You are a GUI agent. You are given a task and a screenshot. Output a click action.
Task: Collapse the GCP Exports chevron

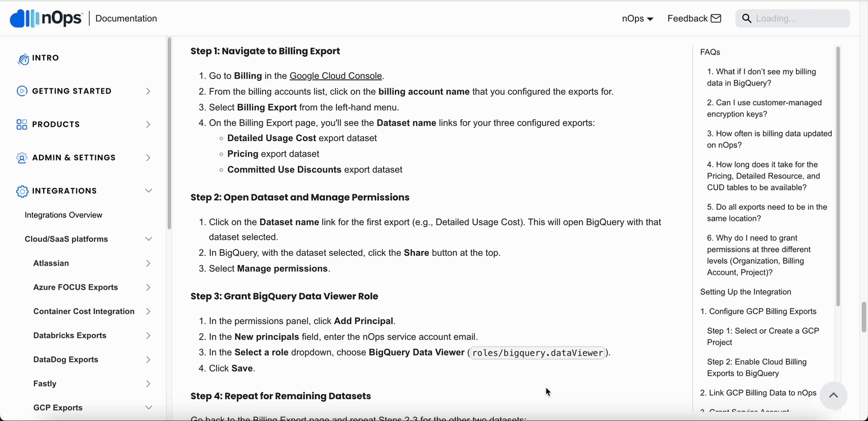[149, 407]
